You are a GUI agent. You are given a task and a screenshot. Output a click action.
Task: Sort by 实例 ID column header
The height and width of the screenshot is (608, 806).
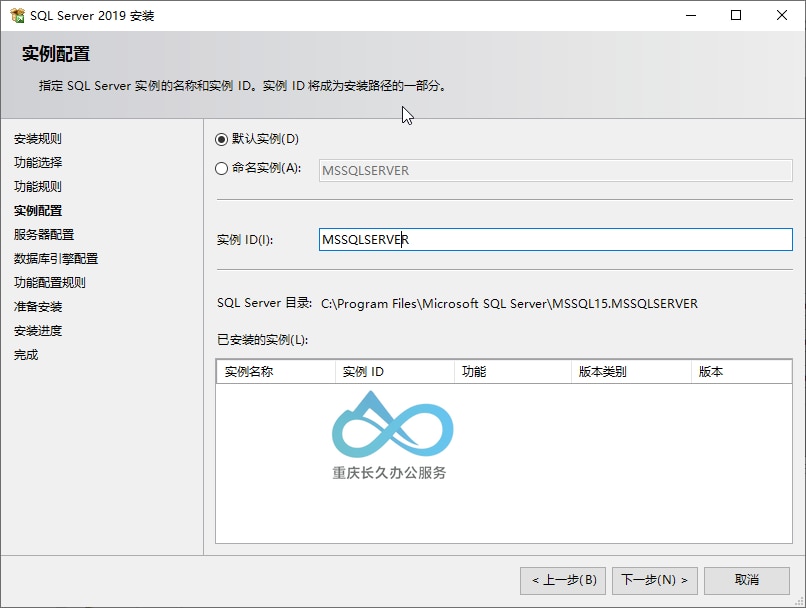click(395, 372)
